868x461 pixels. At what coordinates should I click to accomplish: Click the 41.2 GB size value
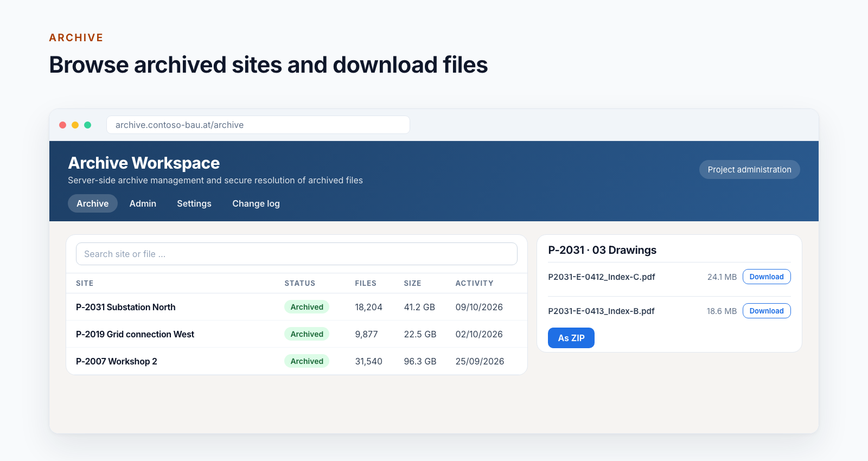pos(419,307)
